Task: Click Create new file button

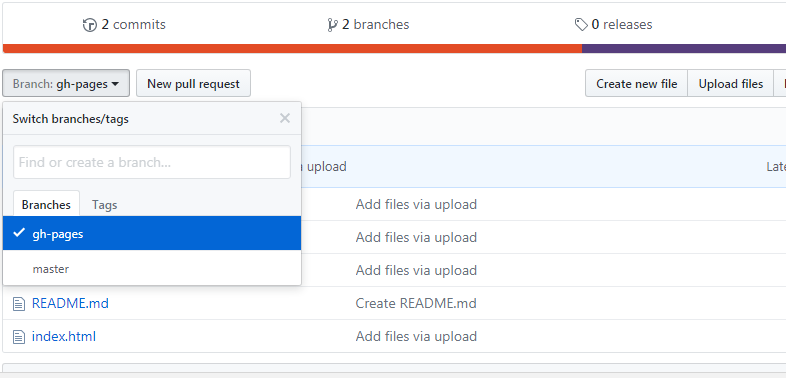Action: tap(637, 83)
